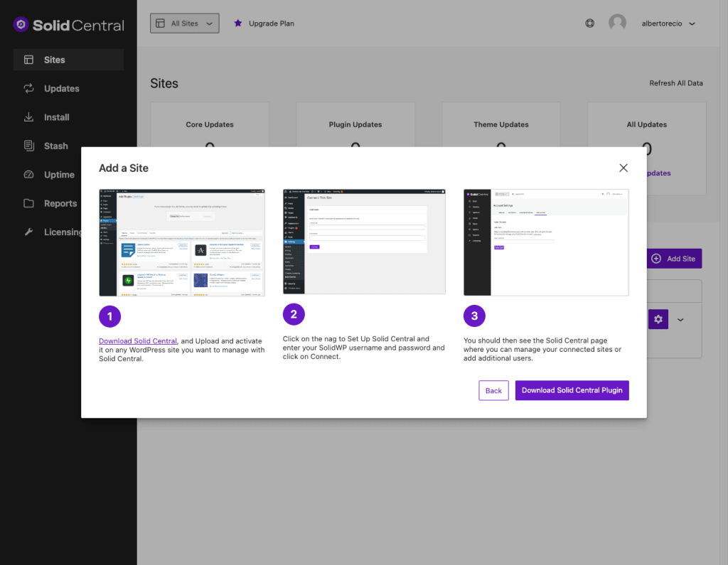Image resolution: width=728 pixels, height=565 pixels.
Task: Open step 2 Connect This Site screenshot
Action: point(364,242)
